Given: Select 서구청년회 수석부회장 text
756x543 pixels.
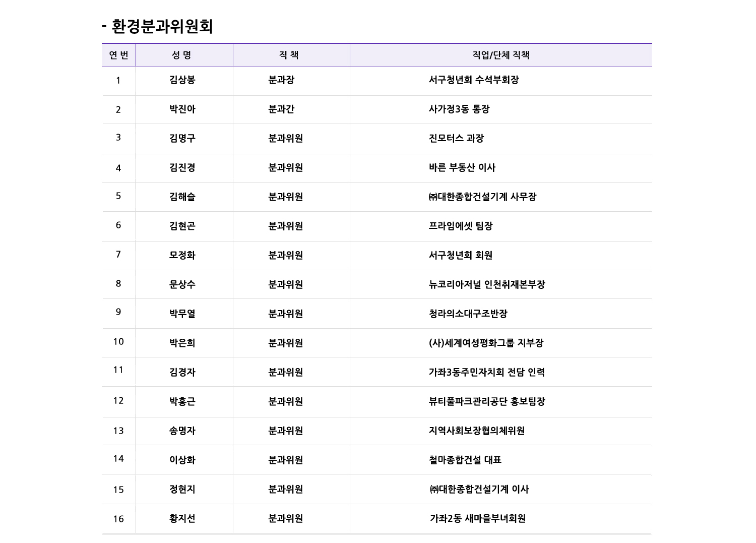Looking at the screenshot, I should (x=473, y=80).
